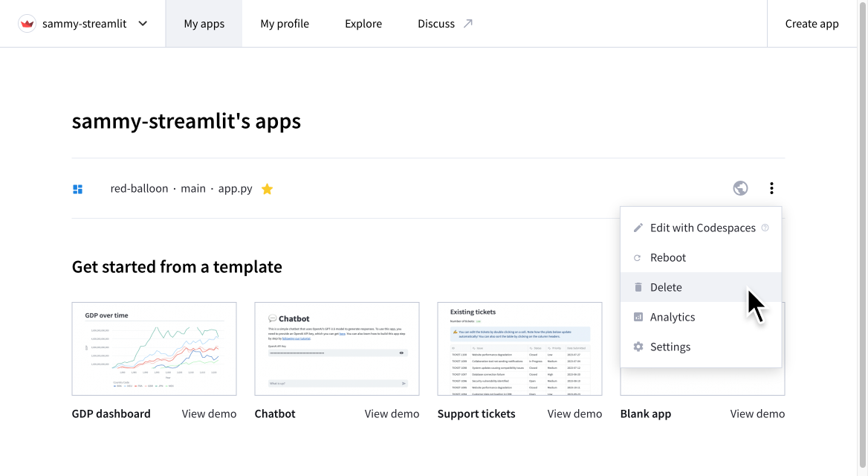Image resolution: width=868 pixels, height=476 pixels.
Task: Click the chart icon beside Analytics
Action: click(x=638, y=317)
